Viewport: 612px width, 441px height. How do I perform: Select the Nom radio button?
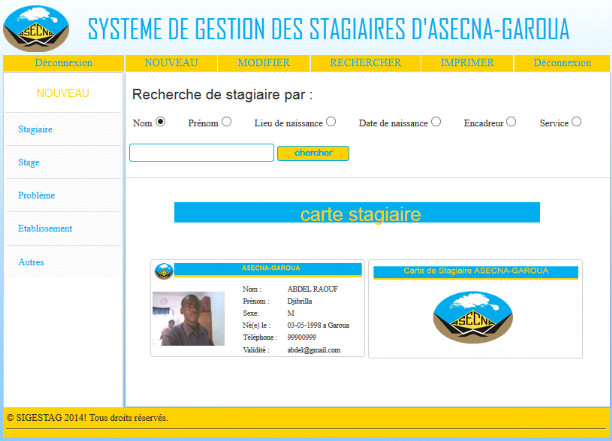[x=160, y=122]
